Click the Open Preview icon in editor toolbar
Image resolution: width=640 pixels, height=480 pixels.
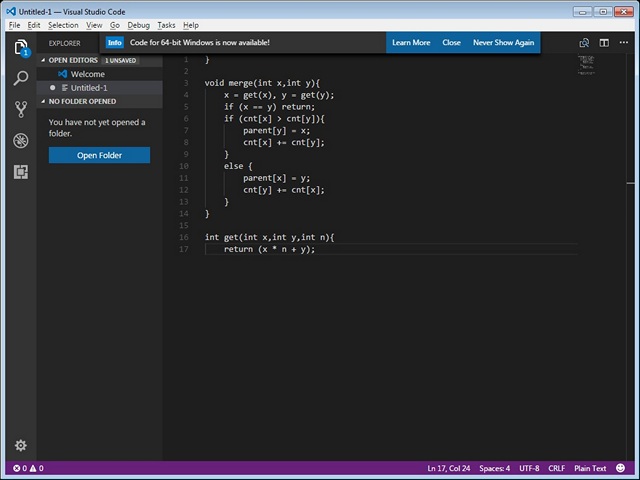click(584, 43)
